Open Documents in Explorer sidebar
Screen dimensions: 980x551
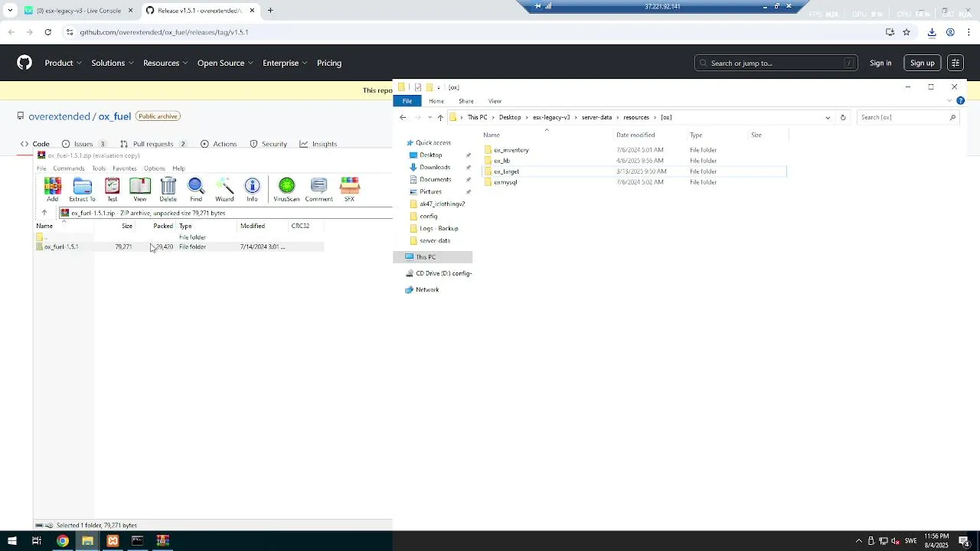pyautogui.click(x=435, y=179)
